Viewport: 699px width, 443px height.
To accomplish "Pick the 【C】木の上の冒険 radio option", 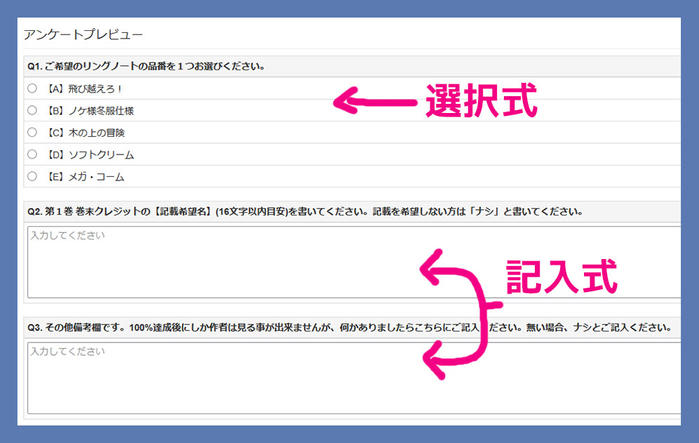I will click(x=32, y=132).
